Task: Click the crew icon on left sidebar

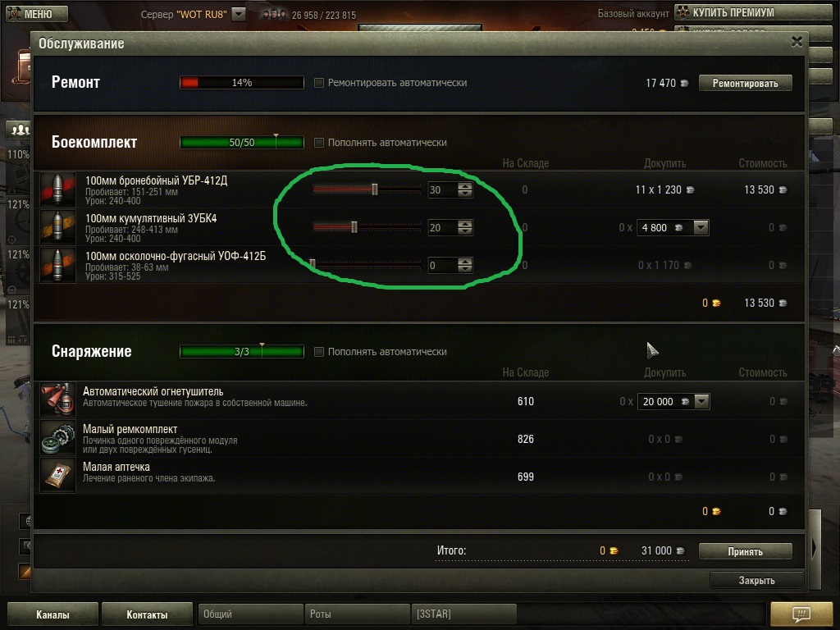Action: tap(20, 130)
